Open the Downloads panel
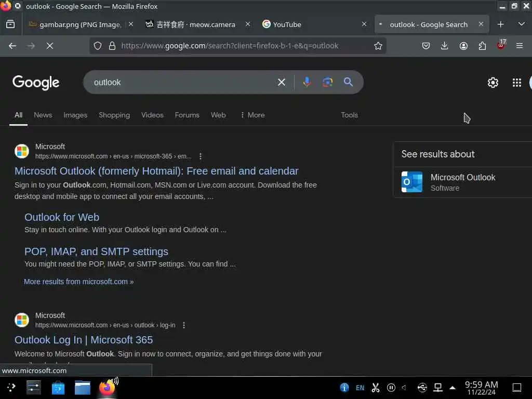Image resolution: width=532 pixels, height=399 pixels. pyautogui.click(x=445, y=46)
